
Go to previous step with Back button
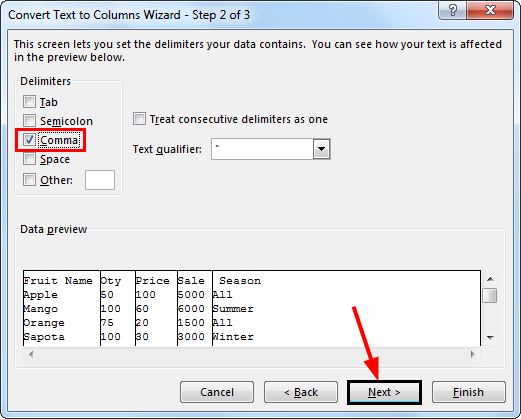[301, 392]
